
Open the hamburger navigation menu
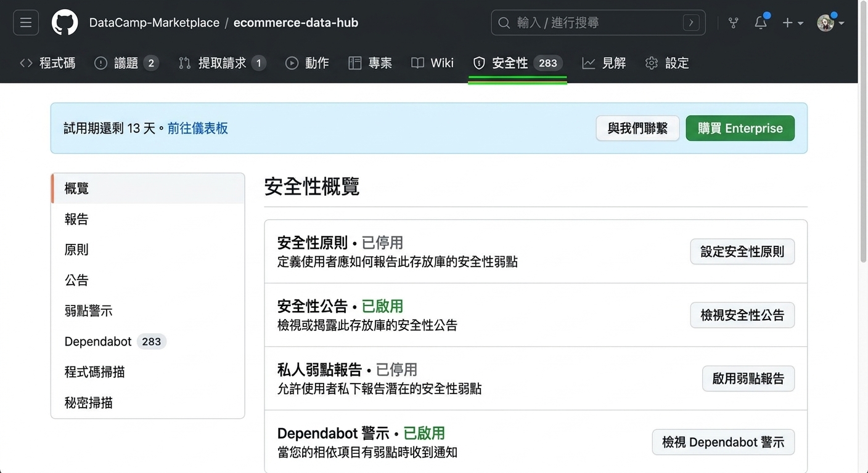(x=26, y=23)
